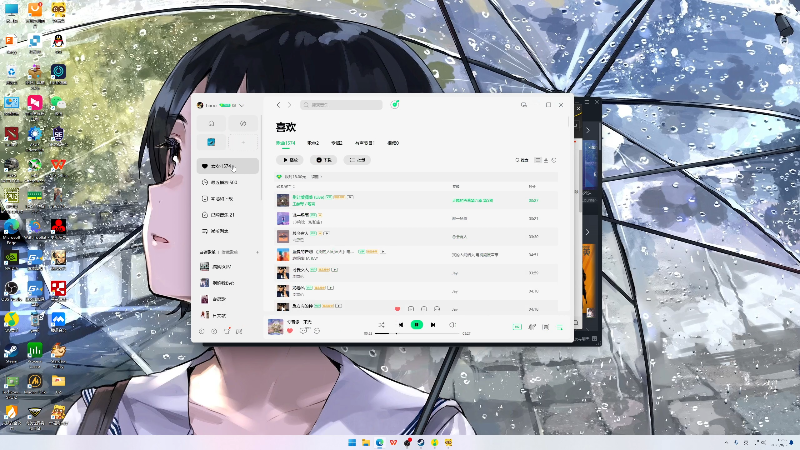Open File Explorer on the taskbar
This screenshot has width=800, height=450.
pos(366,442)
